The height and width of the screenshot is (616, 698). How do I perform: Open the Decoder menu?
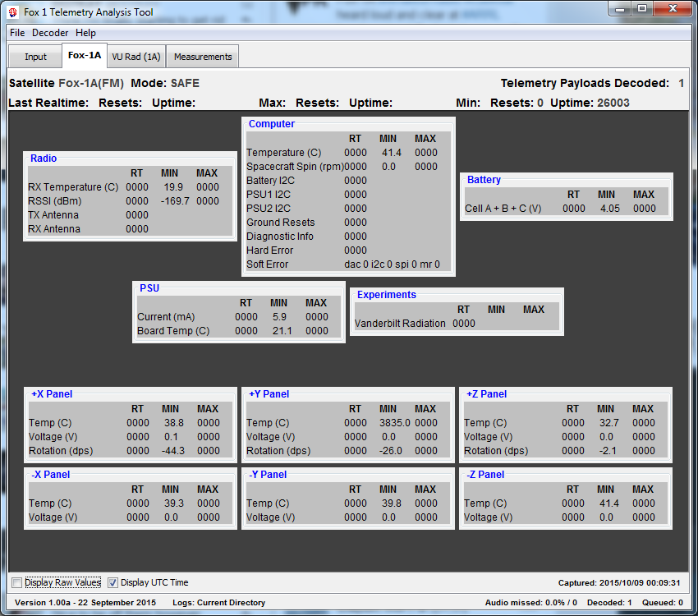coord(50,33)
